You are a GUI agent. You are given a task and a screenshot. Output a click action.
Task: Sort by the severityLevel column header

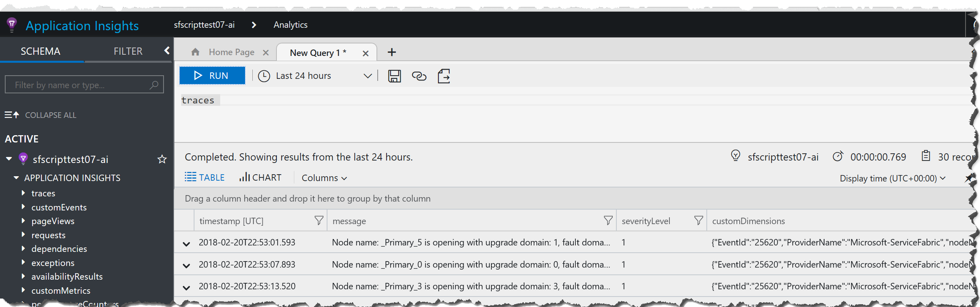coord(646,221)
